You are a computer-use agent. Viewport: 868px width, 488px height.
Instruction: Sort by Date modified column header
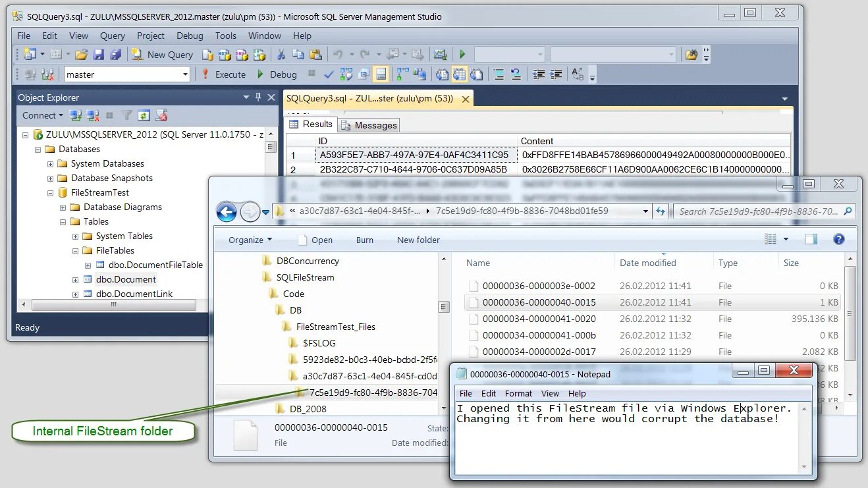click(648, 263)
